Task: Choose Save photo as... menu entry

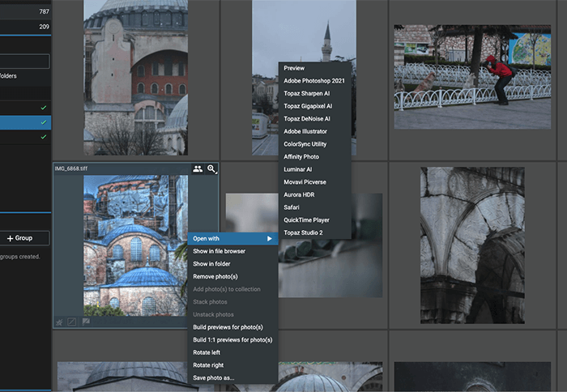Action: (214, 377)
